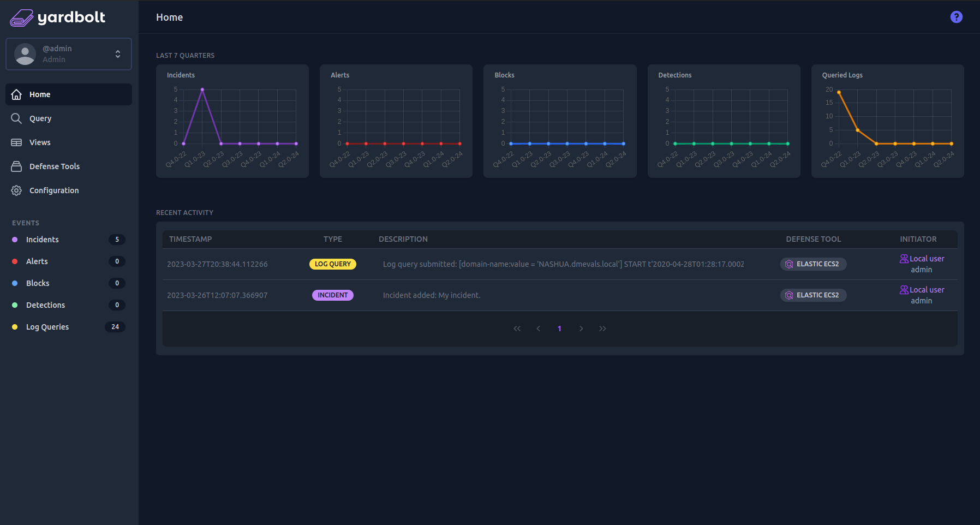Sort by TIMESTAMP column header
The height and width of the screenshot is (525, 980).
(190, 239)
